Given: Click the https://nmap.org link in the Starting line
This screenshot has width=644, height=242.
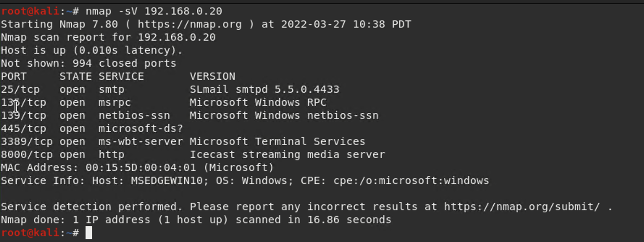Looking at the screenshot, I should pyautogui.click(x=189, y=24).
